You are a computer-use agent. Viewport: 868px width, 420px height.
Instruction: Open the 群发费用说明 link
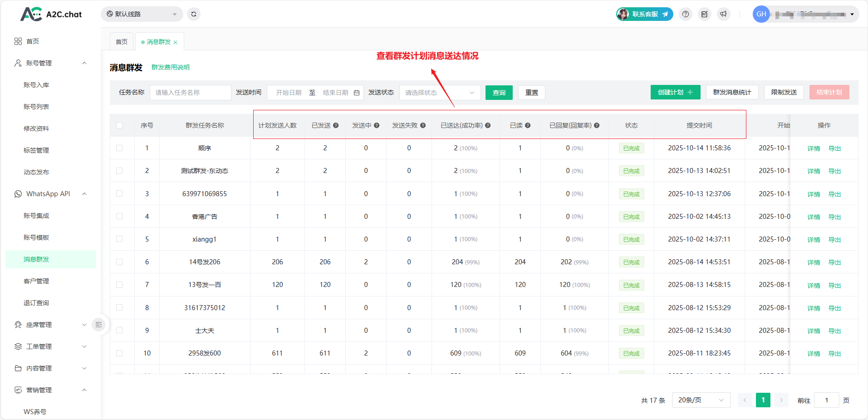(x=171, y=67)
